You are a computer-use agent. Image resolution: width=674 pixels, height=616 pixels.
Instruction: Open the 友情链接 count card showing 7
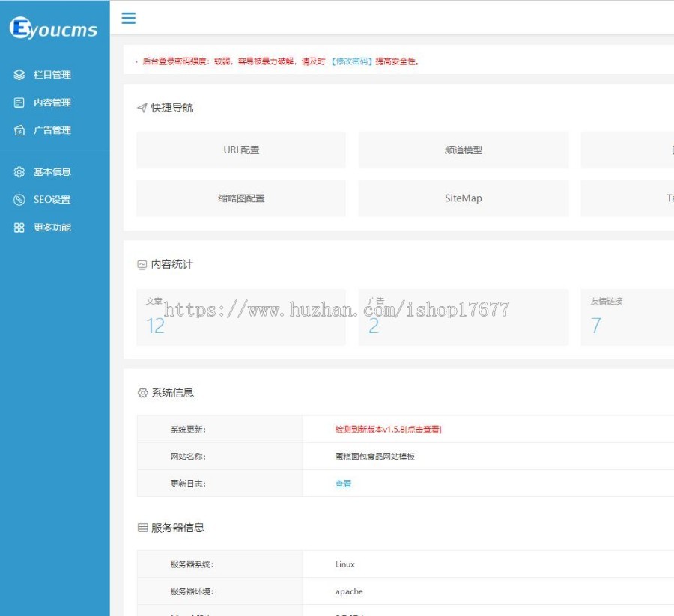coord(627,317)
